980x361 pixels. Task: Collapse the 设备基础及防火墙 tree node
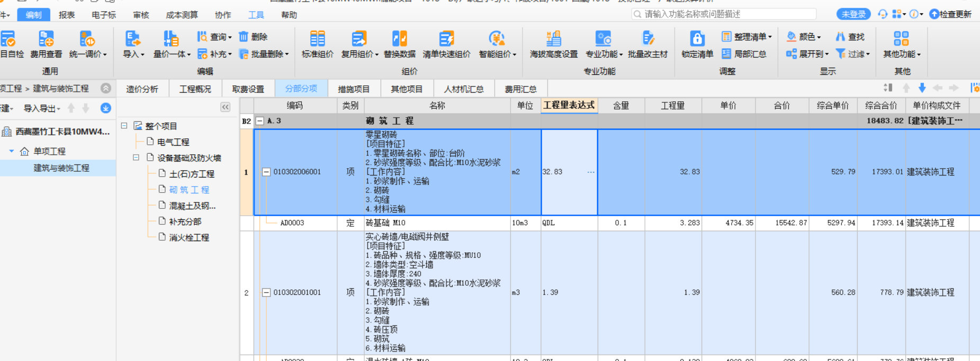136,157
